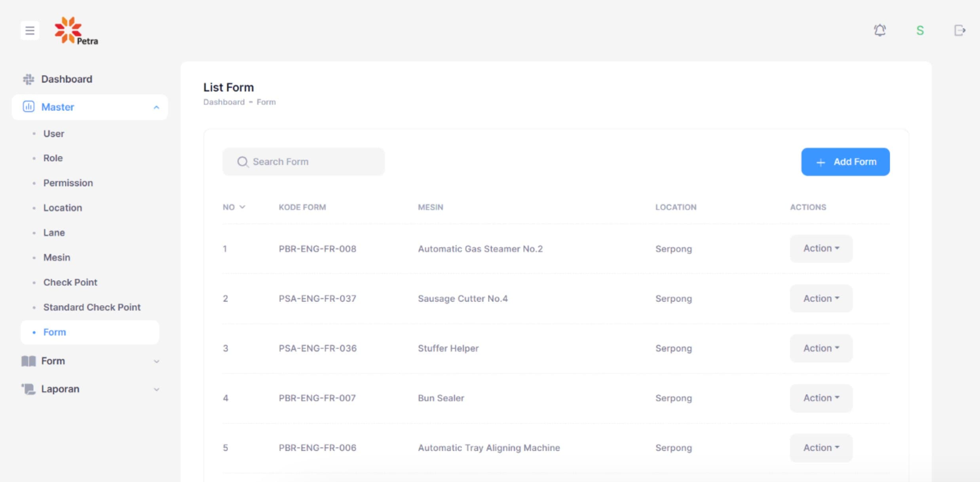Open Action dropdown for Bun Sealer
This screenshot has width=980, height=482.
point(821,398)
